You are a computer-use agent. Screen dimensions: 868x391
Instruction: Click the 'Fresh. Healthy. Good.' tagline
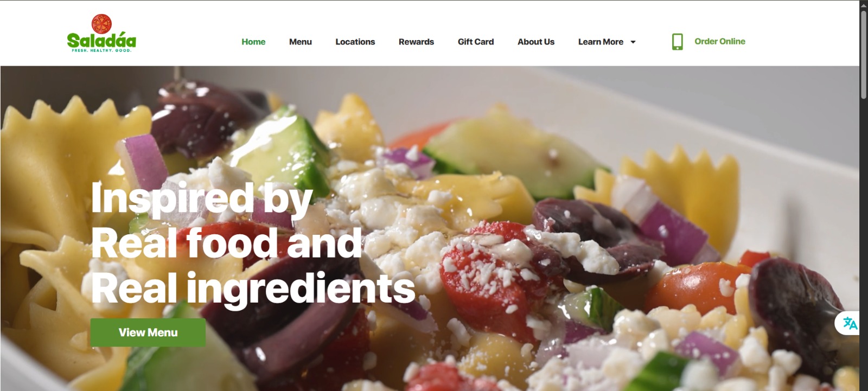[101, 50]
